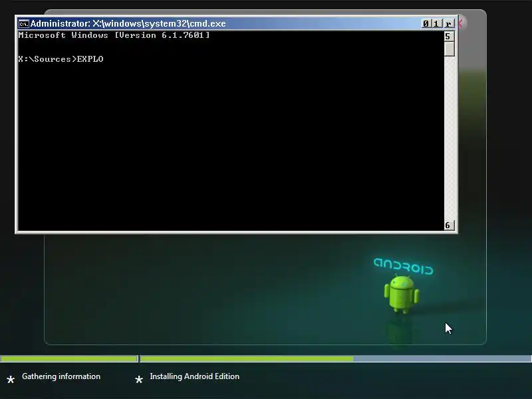
Task: Click the second installation progress bar
Action: [336, 358]
